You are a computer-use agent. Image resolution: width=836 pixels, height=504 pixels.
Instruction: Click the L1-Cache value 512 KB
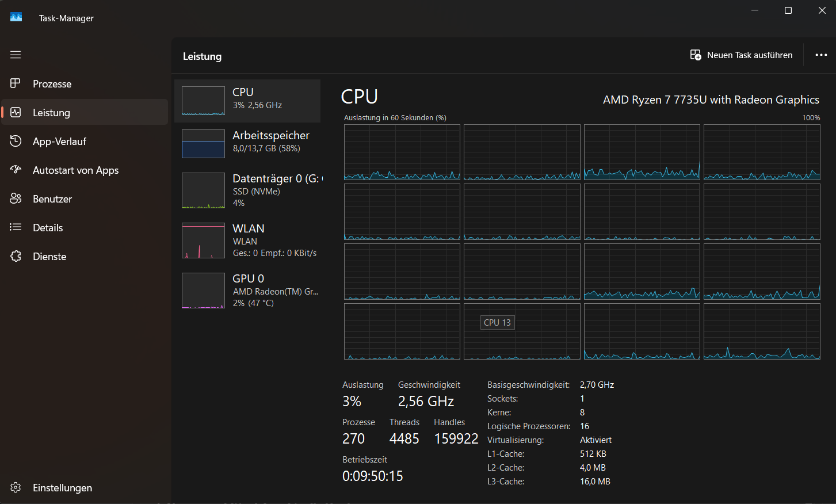(593, 454)
